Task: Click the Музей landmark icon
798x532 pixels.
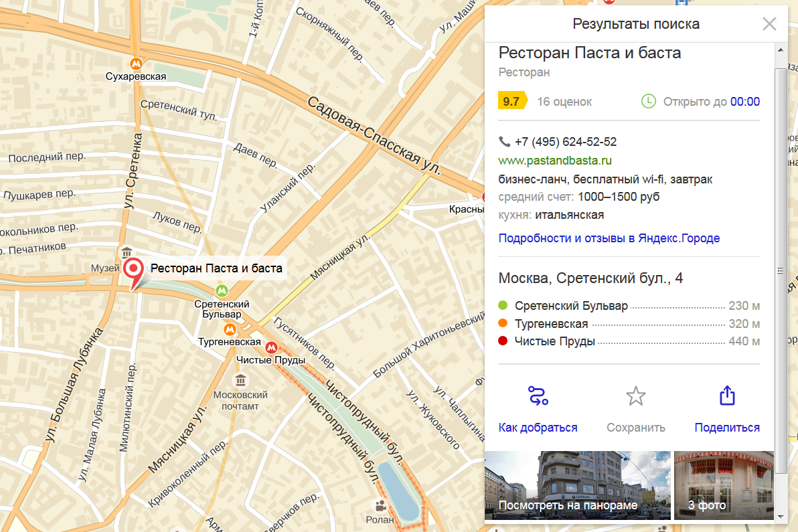Action: (x=127, y=253)
